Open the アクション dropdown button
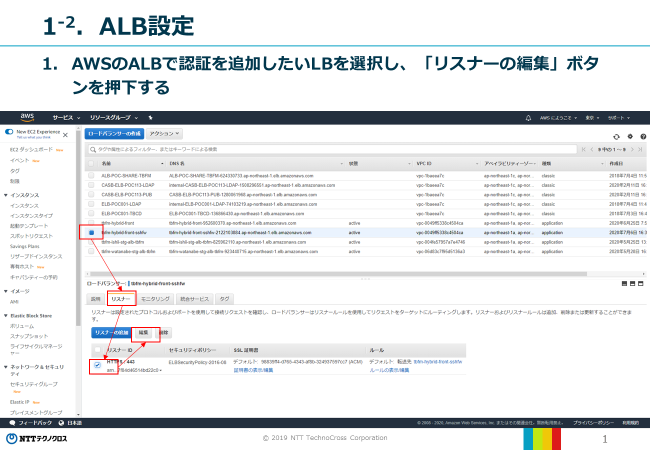This screenshot has width=650, height=450. coord(164,133)
